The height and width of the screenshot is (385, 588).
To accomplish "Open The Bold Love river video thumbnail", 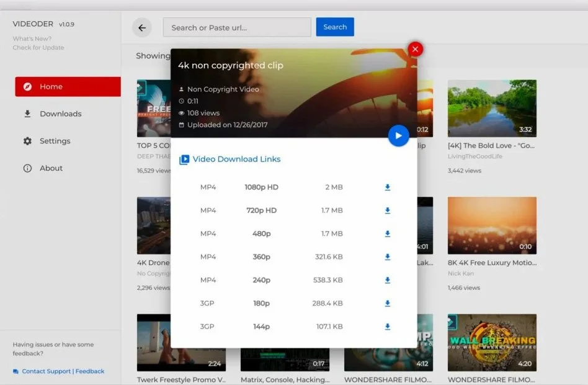I will coord(492,108).
